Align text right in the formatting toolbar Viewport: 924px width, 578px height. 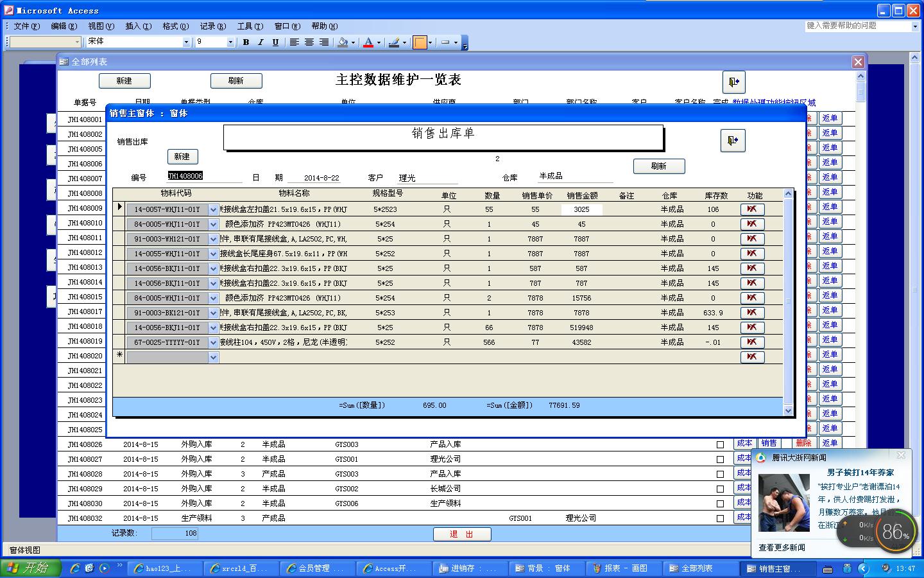[324, 42]
